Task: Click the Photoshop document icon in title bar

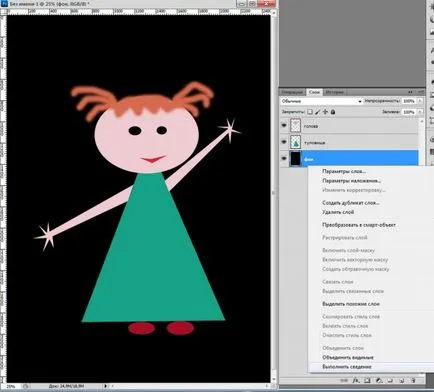Action: click(x=3, y=4)
